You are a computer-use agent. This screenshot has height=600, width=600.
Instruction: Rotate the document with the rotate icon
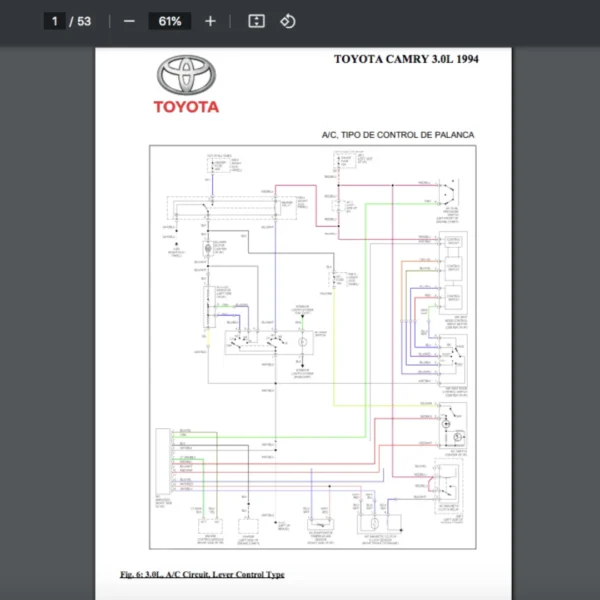click(288, 21)
